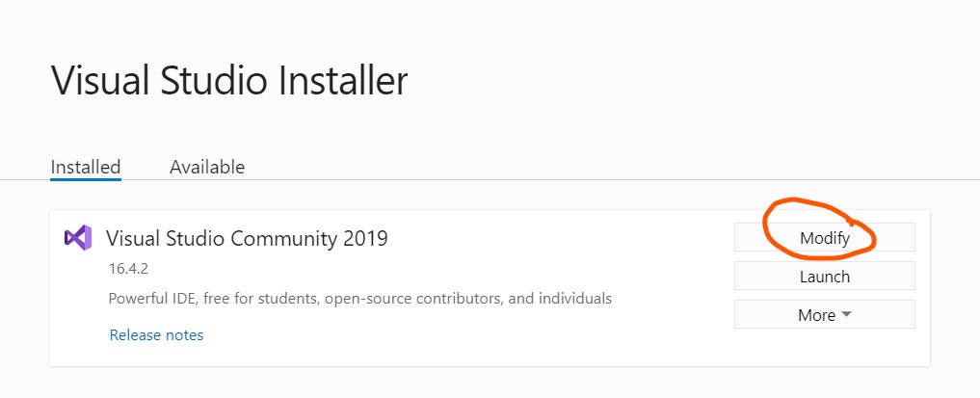Open the More dropdown menu
The width and height of the screenshot is (980, 398).
coord(824,314)
